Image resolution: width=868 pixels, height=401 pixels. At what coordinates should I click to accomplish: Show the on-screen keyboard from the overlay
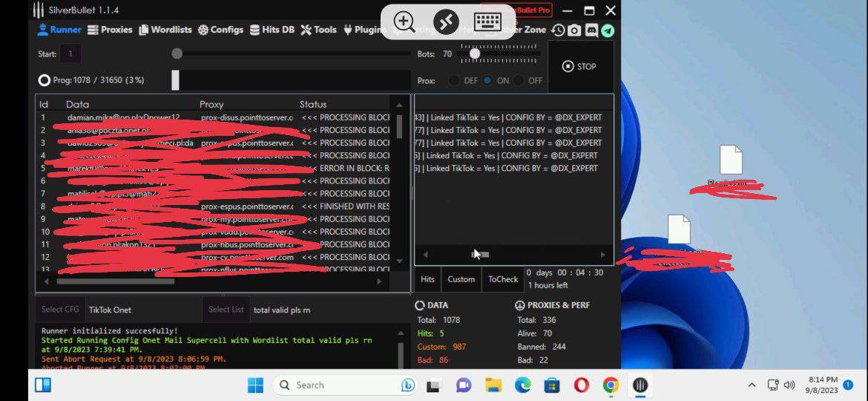(x=488, y=22)
